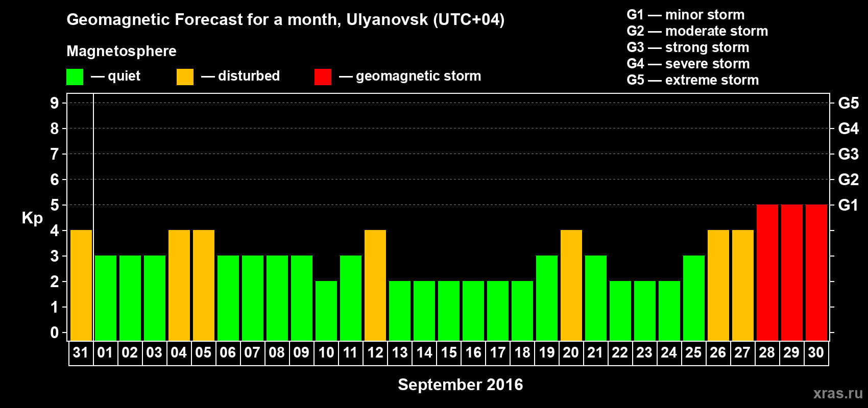Select the green bar for day 10

326,311
